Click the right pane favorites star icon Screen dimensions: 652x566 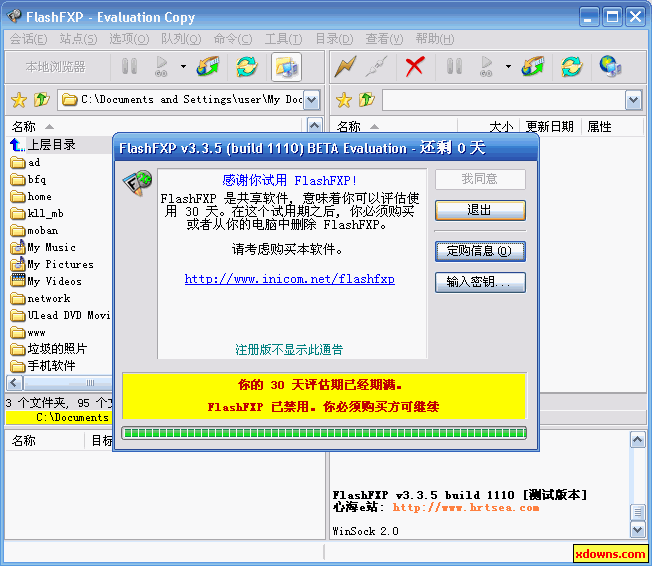344,100
